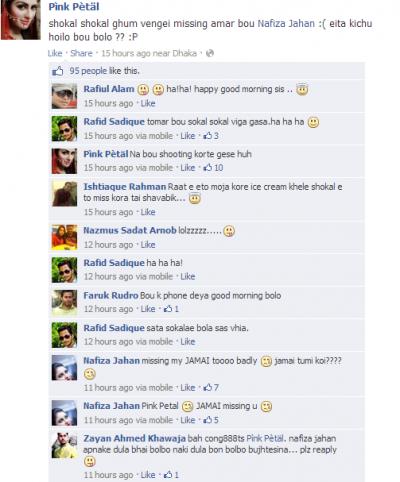Click the 10 likes thumb icon on Pink Pètäl's comment
The width and height of the screenshot is (400, 482).
(x=208, y=168)
